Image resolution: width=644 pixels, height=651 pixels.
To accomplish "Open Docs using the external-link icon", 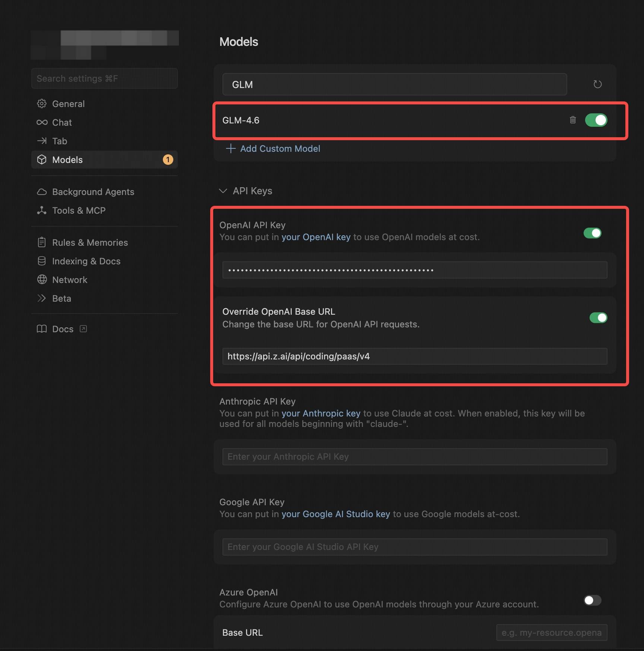I will (83, 329).
